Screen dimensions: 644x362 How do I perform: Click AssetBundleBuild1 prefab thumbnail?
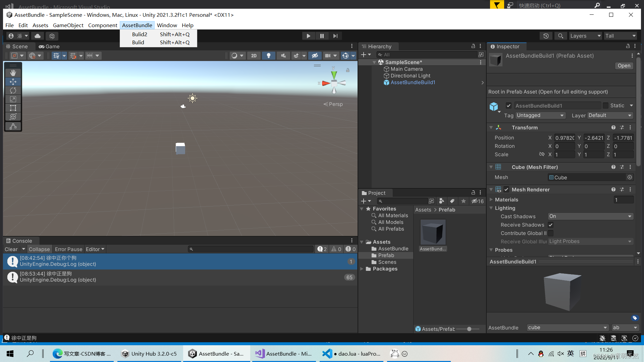click(433, 232)
